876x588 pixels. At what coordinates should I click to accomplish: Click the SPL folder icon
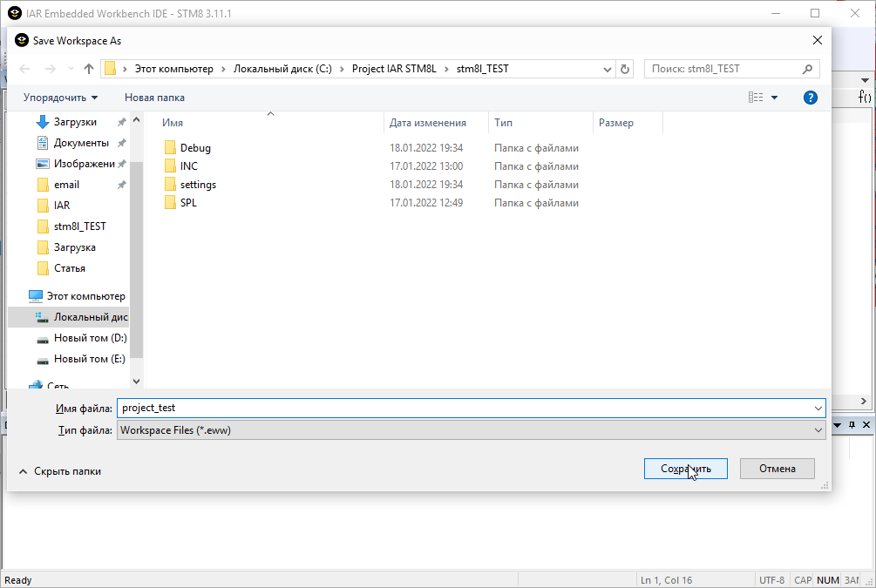tap(170, 202)
